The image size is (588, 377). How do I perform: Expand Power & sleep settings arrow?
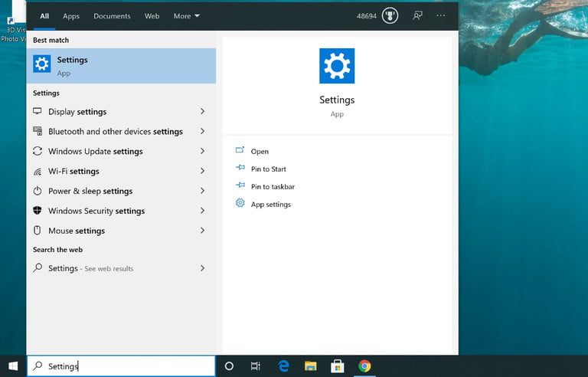click(202, 191)
